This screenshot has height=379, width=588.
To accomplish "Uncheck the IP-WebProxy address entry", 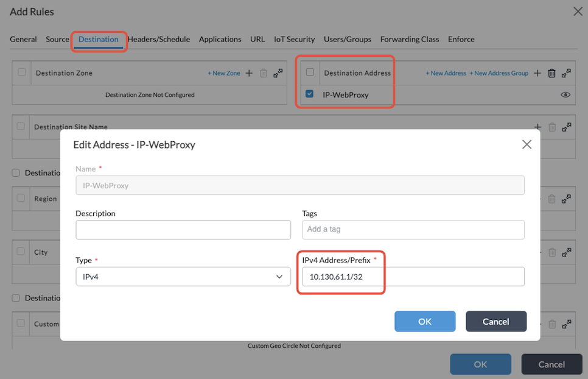I will click(x=310, y=94).
